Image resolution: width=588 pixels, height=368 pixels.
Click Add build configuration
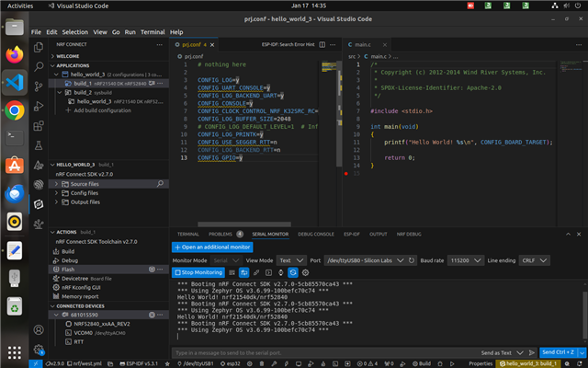click(x=98, y=110)
